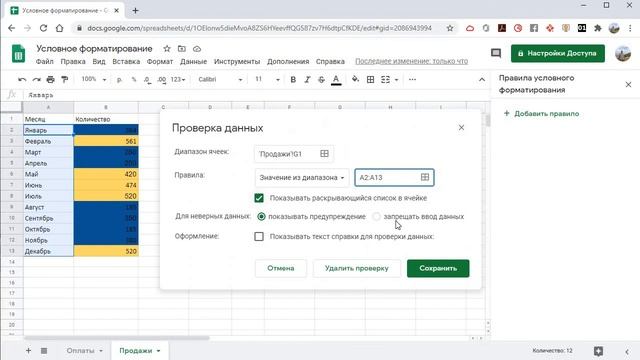Toggle Показывать раскрывающийся список в ячейке checkbox

259,198
